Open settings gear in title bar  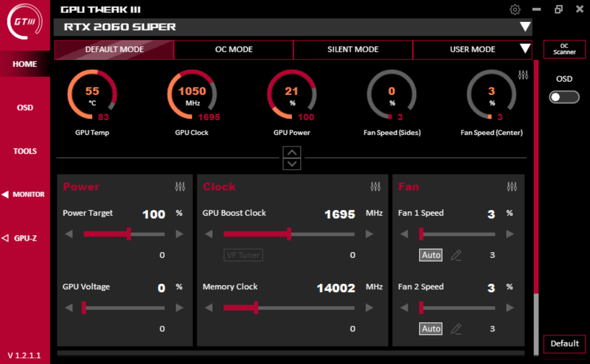coord(515,9)
